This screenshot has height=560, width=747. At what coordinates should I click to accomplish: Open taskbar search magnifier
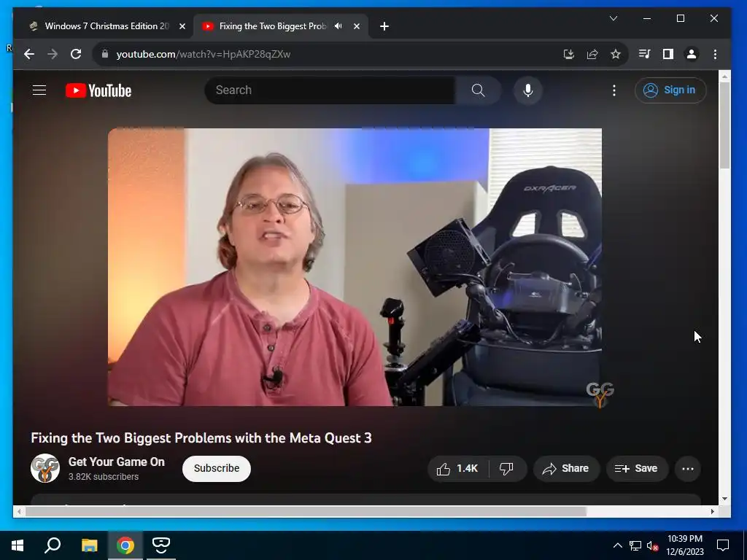coord(53,545)
